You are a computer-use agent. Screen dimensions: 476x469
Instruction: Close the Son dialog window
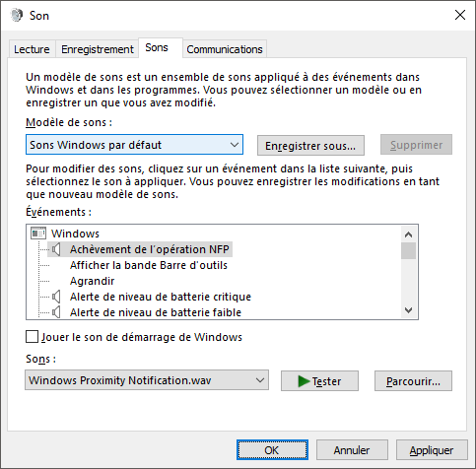tap(460, 15)
